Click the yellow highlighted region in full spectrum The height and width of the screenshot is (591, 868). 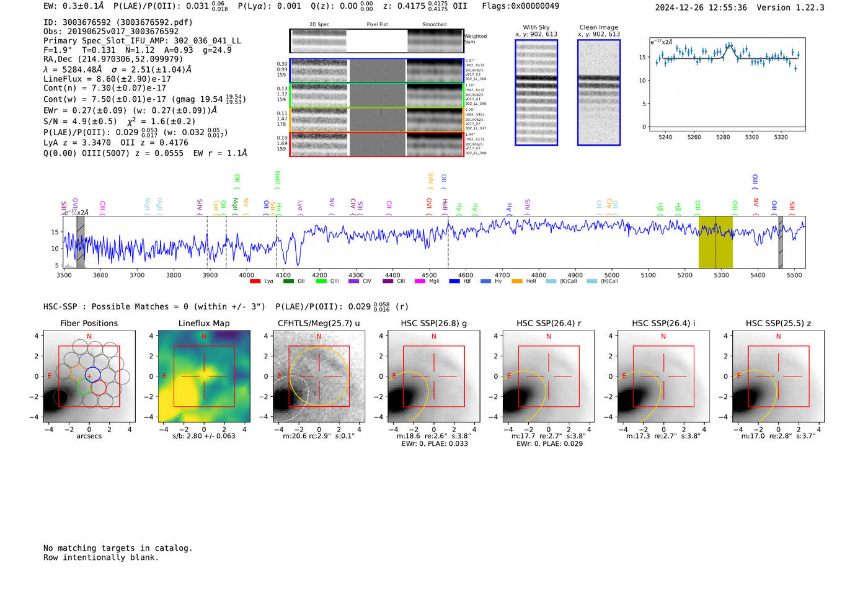715,242
